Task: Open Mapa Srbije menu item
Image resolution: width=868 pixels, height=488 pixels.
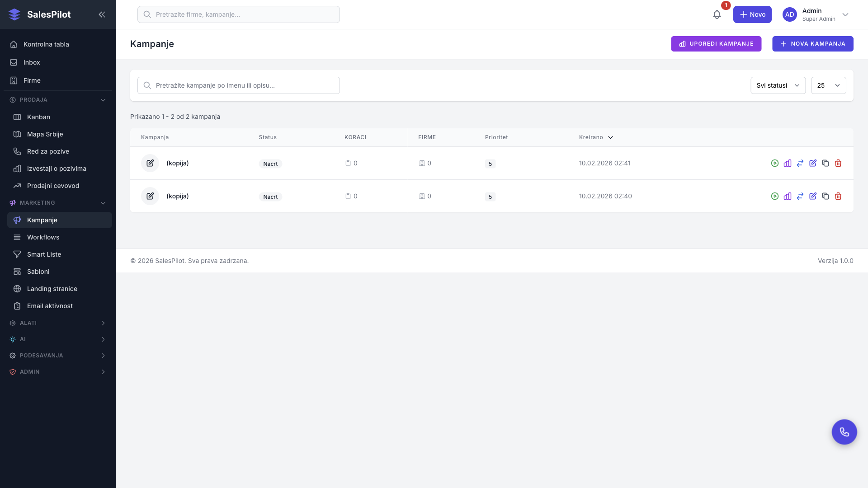Action: (x=45, y=134)
